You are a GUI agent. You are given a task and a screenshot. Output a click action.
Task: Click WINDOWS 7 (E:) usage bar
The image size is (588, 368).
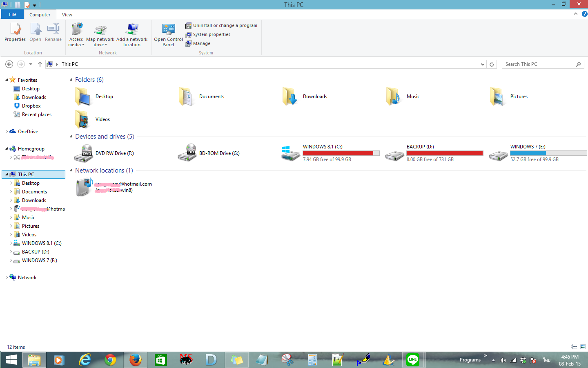point(548,153)
